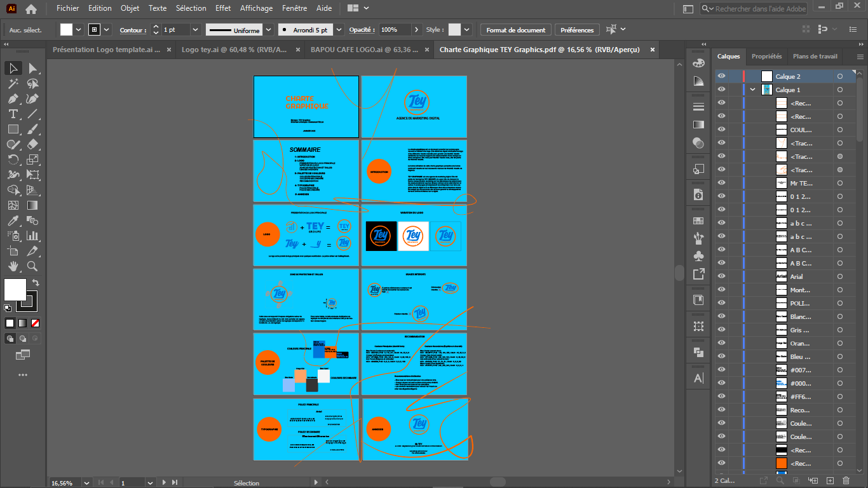Screen dimensions: 868x488
Task: Toggle visibility of Blanc... sublayer
Action: coord(721,316)
